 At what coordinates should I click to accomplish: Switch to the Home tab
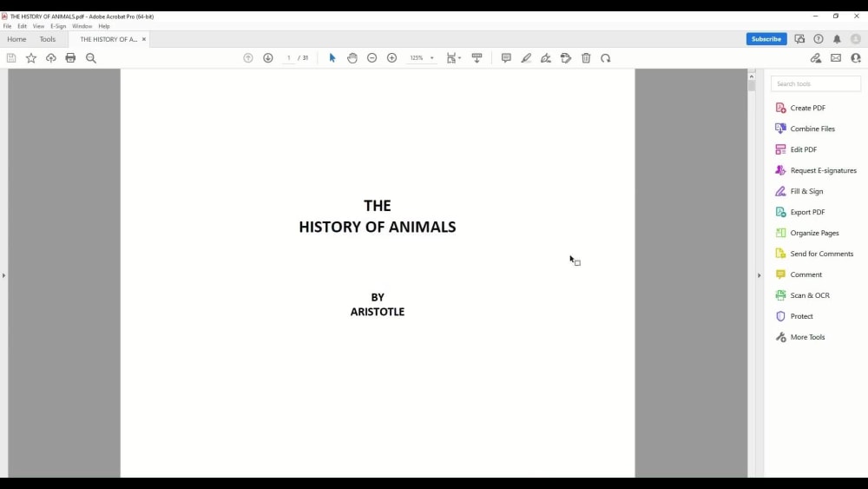point(16,39)
